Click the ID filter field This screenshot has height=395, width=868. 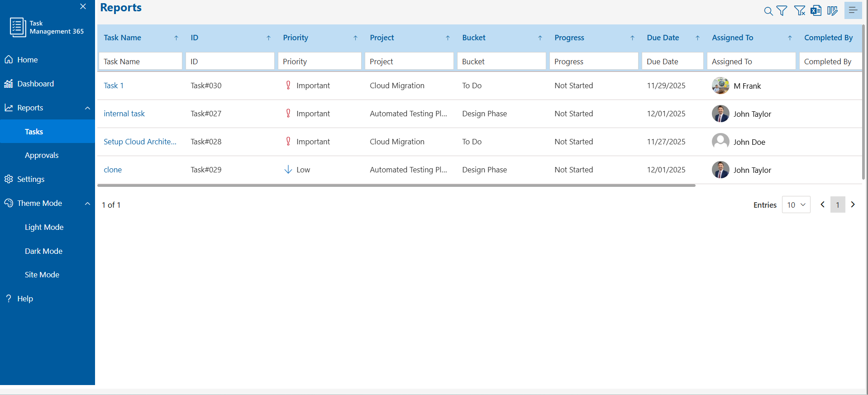point(230,61)
